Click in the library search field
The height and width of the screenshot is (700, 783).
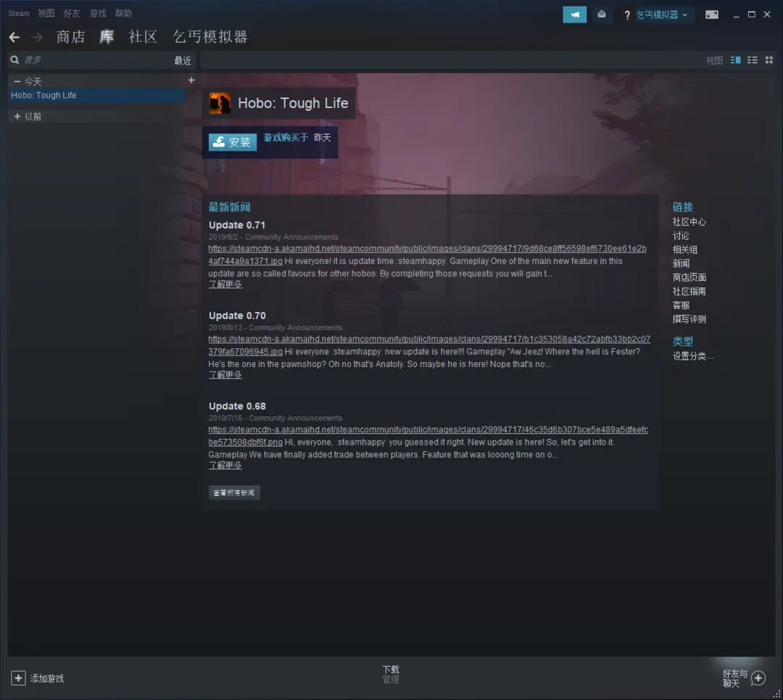95,60
